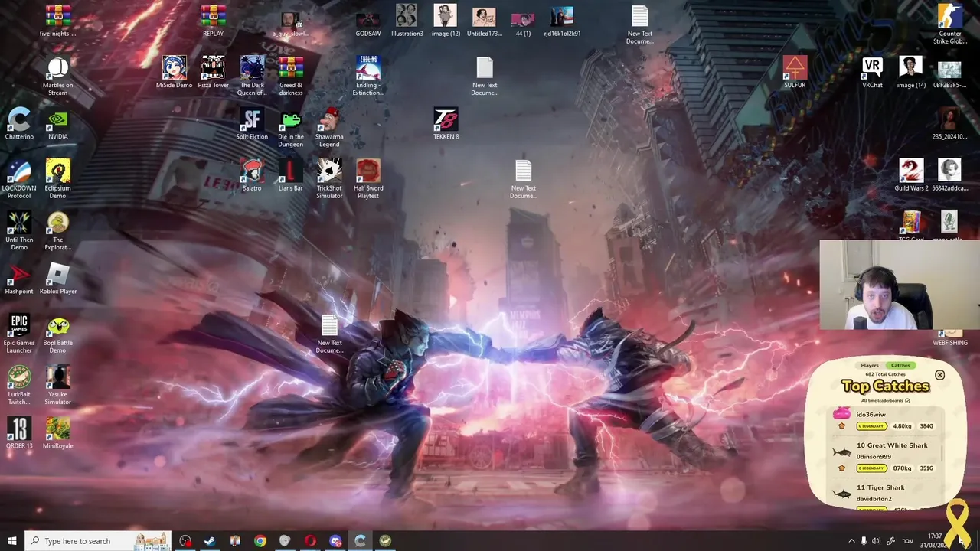Viewport: 980px width, 551px height.
Task: Switch to the Catches tab in leaderboard
Action: point(900,365)
